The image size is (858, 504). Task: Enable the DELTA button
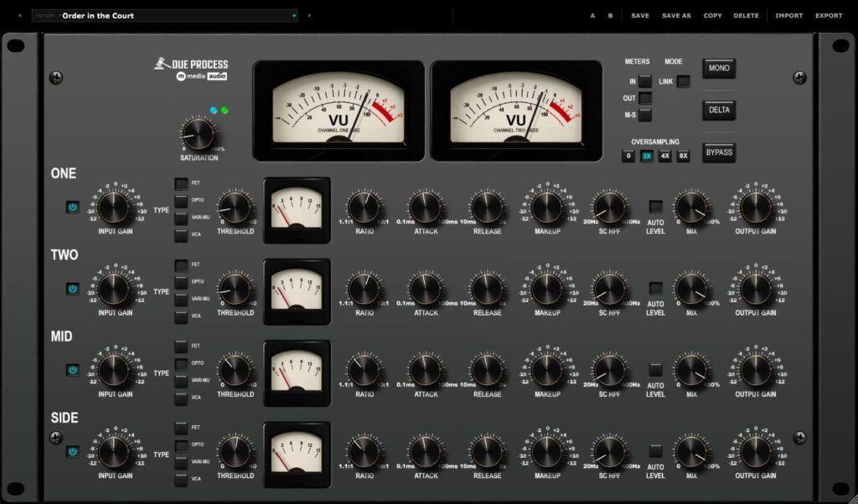[719, 111]
